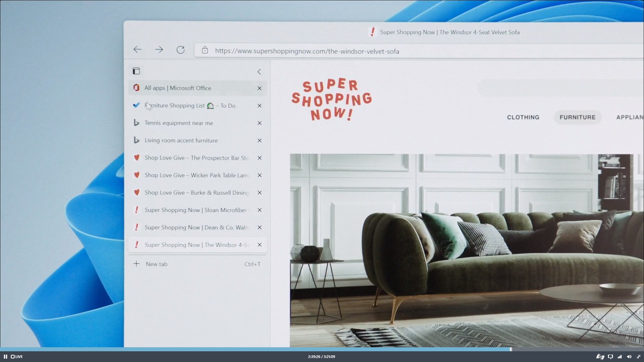The image size is (644, 362).
Task: Switch to Burke & Russell Dining tab
Action: pyautogui.click(x=198, y=193)
